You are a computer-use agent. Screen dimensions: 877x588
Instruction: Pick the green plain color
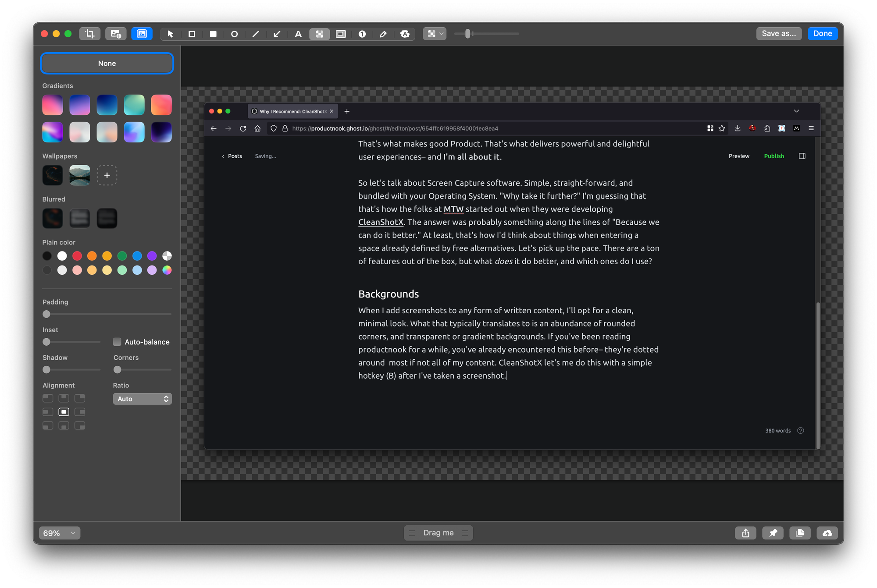pos(122,256)
